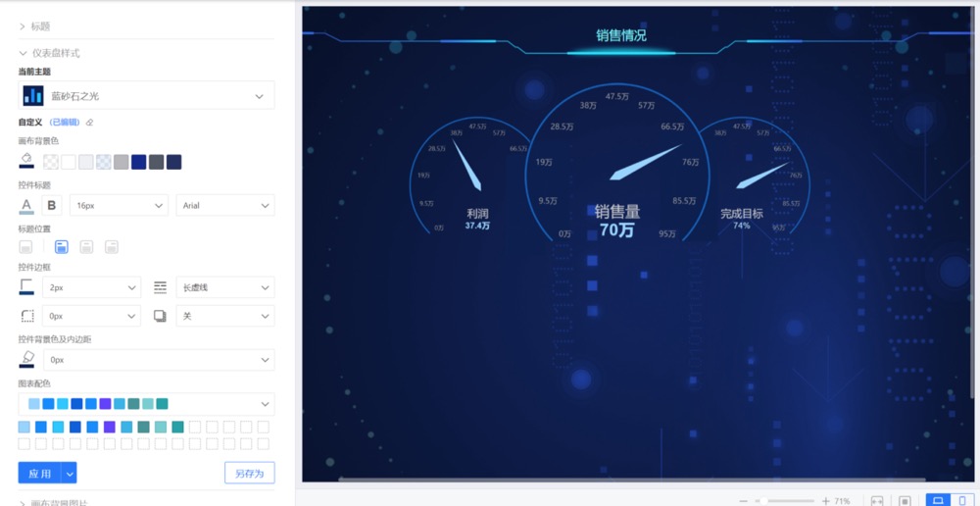Click the widget shadow icon

[x=160, y=316]
